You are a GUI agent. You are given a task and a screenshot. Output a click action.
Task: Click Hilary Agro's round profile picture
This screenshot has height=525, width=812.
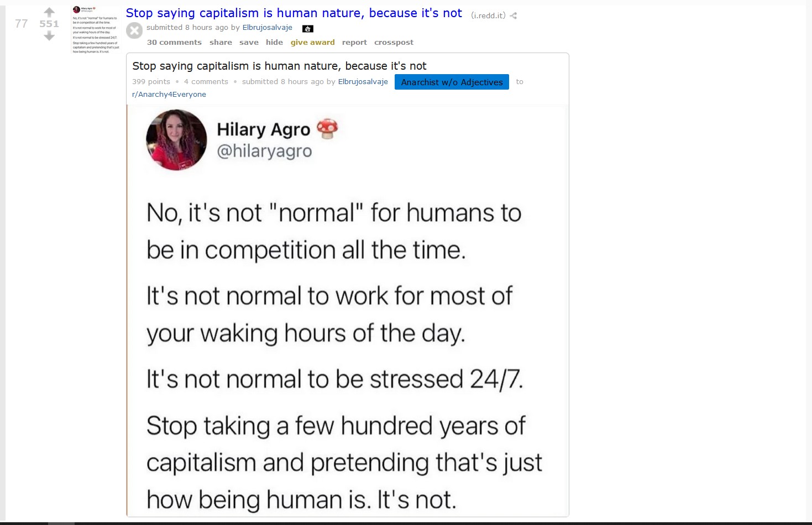(176, 140)
